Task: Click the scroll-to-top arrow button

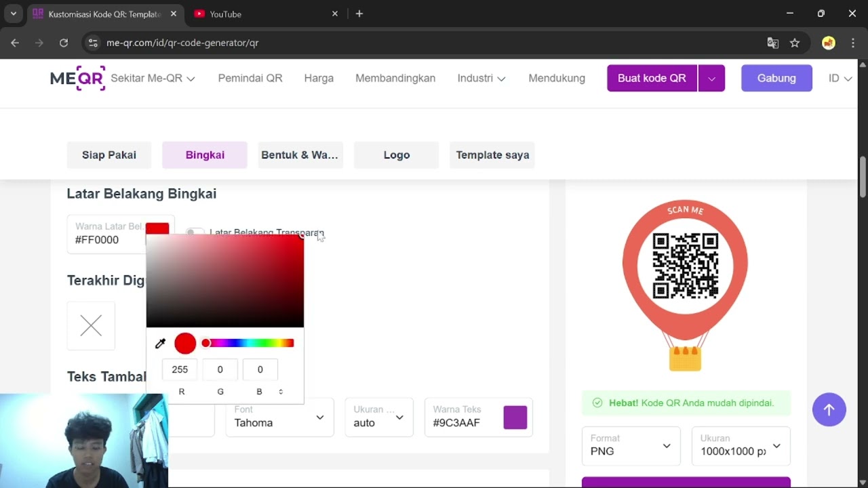Action: pos(829,409)
